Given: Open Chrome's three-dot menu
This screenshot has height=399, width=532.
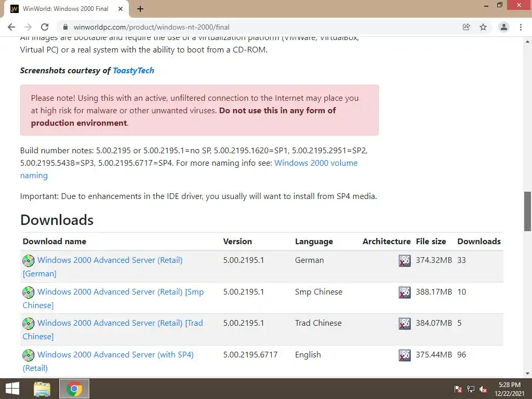Looking at the screenshot, I should pos(521,27).
